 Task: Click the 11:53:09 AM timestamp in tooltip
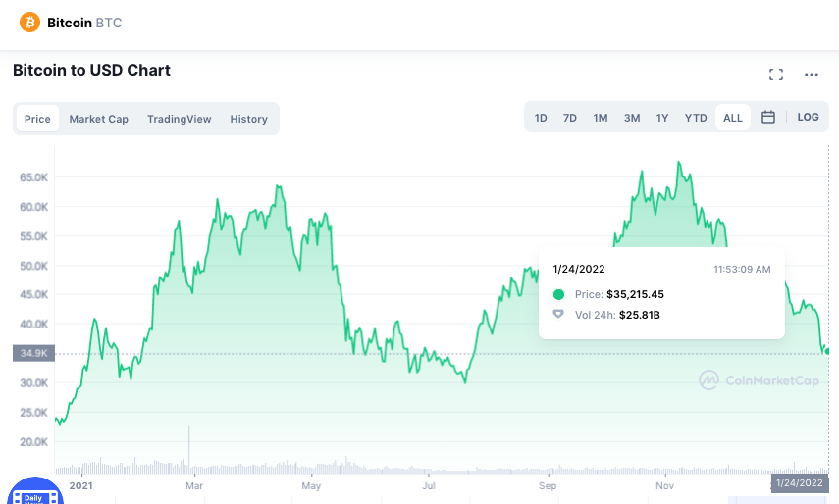pos(742,270)
